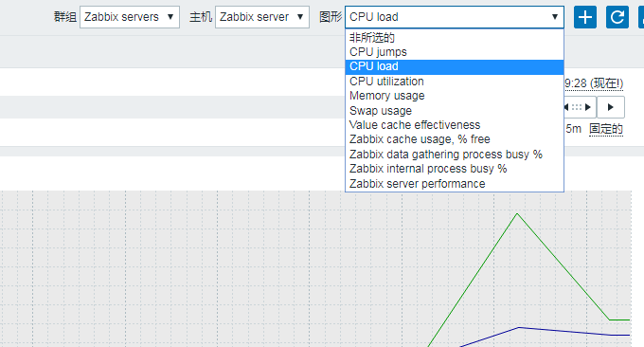This screenshot has width=644, height=347.
Task: Choose Zabbix server performance option
Action: [455, 184]
